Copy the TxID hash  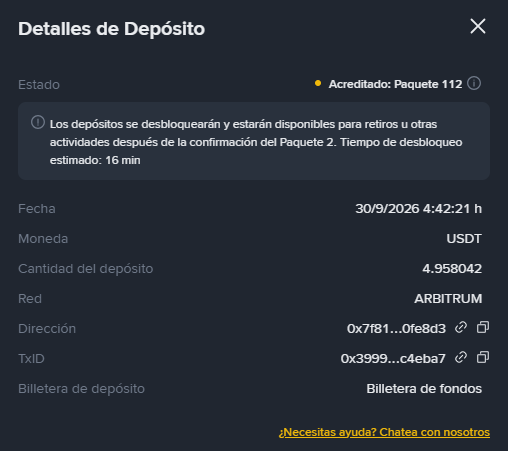tap(483, 357)
